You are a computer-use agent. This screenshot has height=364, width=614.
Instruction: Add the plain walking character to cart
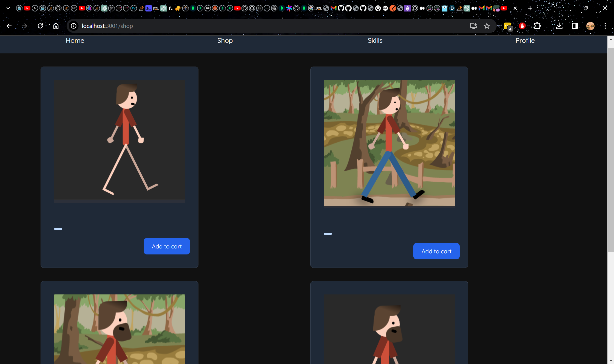[167, 246]
